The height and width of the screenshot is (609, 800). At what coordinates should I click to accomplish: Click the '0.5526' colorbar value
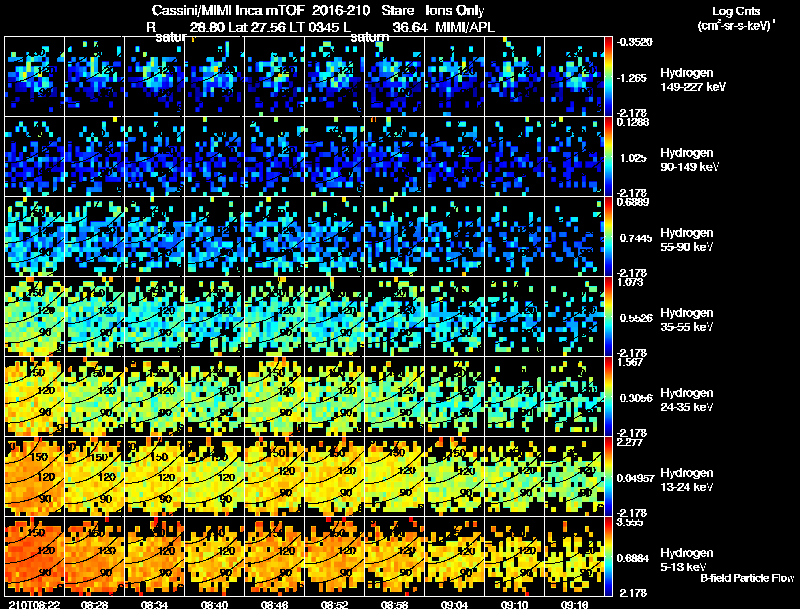pos(636,318)
